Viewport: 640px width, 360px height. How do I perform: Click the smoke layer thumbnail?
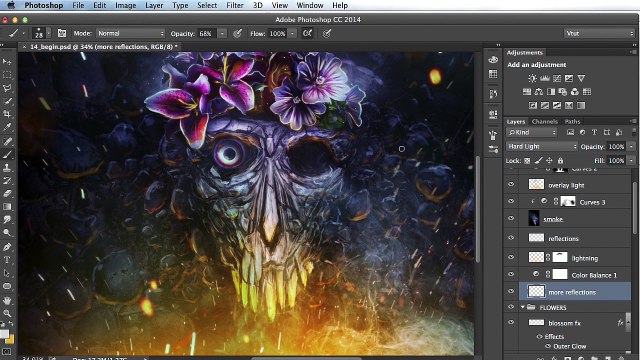click(x=534, y=218)
